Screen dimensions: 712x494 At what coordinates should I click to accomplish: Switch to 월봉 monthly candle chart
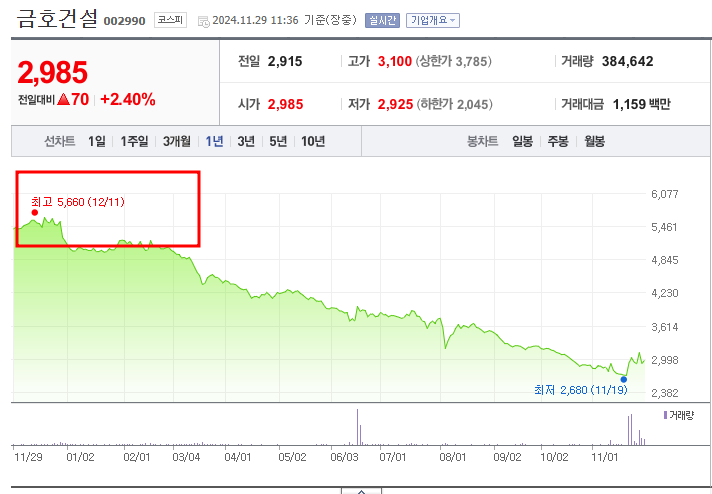(x=594, y=141)
